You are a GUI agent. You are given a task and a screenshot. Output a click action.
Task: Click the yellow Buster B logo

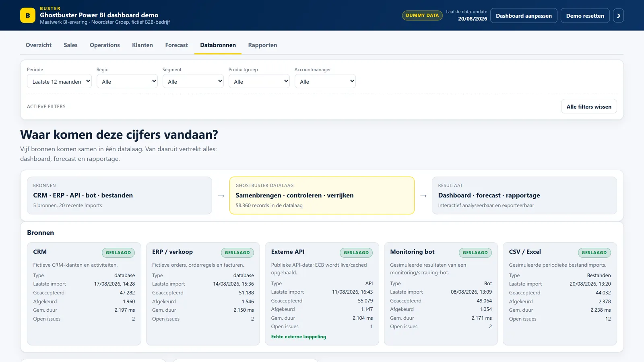click(28, 15)
